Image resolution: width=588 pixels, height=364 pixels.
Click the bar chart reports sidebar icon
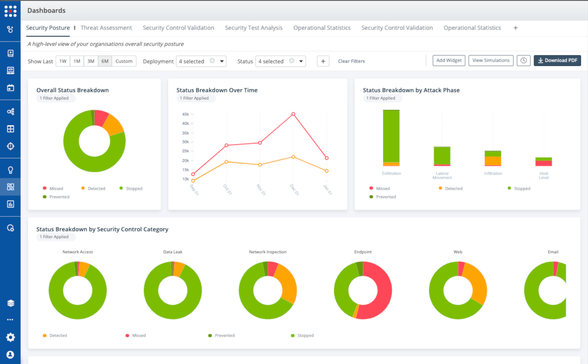coord(10,204)
